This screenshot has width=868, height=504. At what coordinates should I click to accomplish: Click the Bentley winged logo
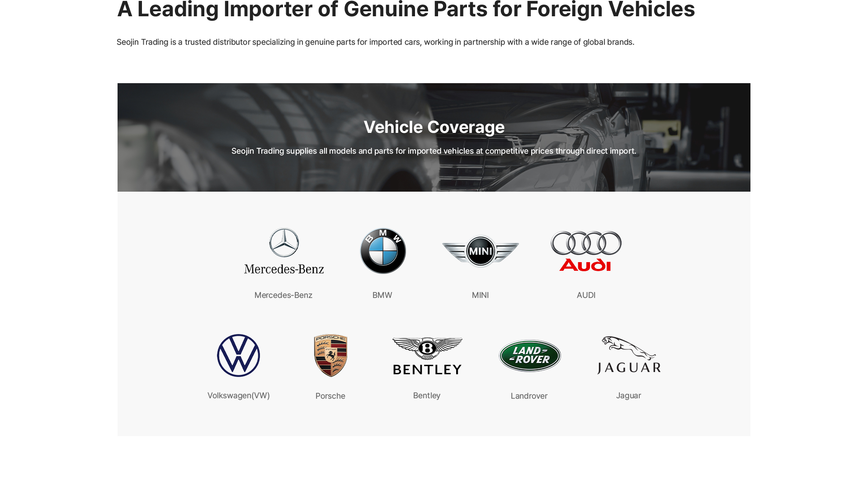tap(427, 356)
